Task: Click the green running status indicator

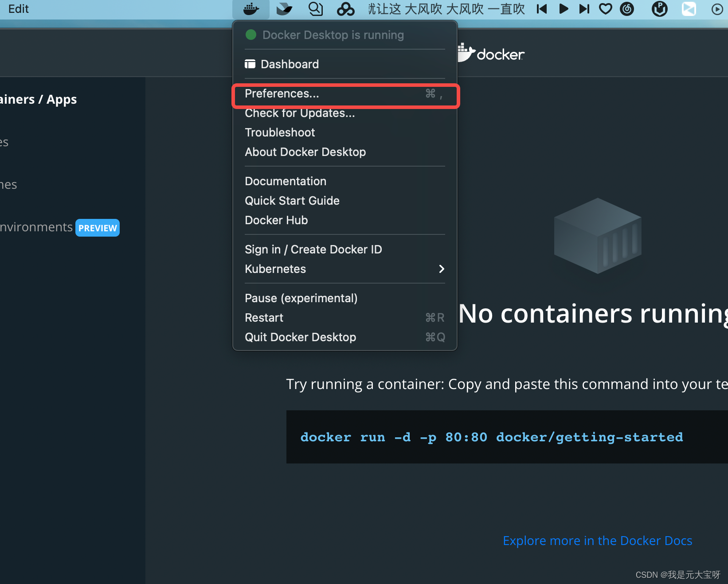Action: click(251, 35)
